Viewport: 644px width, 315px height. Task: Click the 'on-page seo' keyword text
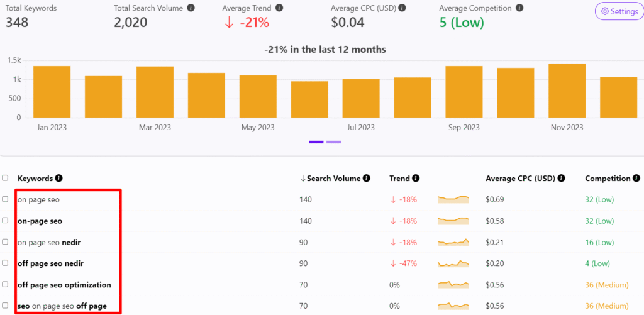(40, 221)
